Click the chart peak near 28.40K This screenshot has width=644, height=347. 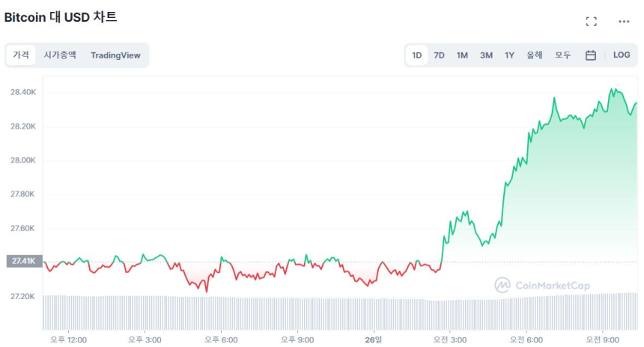[613, 90]
